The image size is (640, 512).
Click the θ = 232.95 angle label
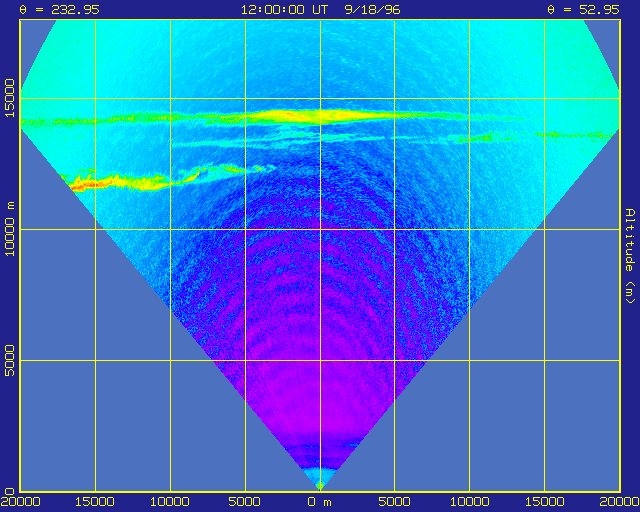[x=60, y=9]
